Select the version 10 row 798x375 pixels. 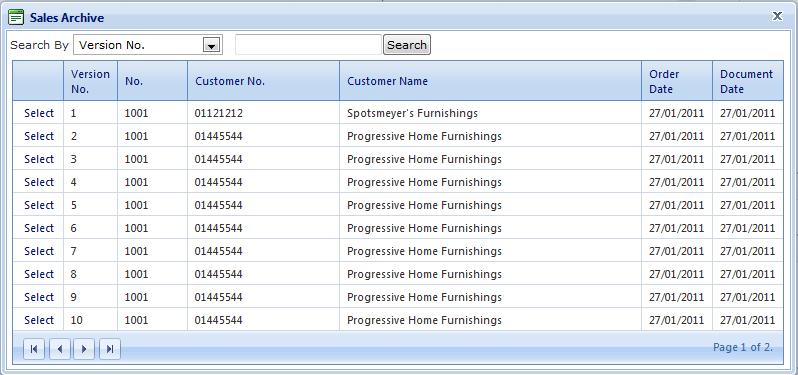[39, 320]
